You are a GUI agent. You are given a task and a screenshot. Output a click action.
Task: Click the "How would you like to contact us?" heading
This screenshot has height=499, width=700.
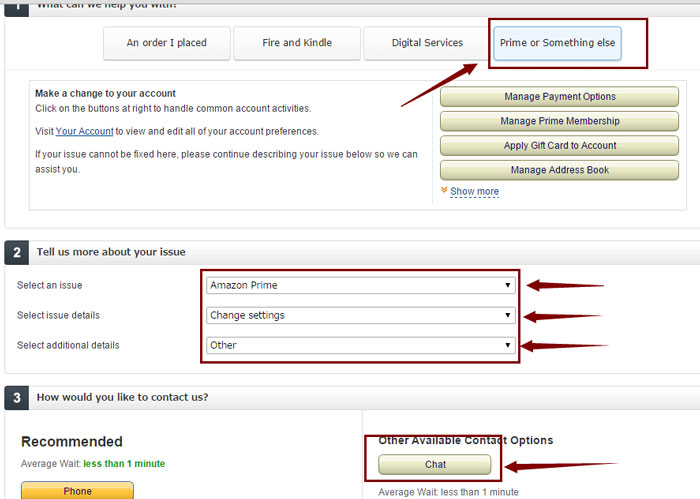click(122, 397)
